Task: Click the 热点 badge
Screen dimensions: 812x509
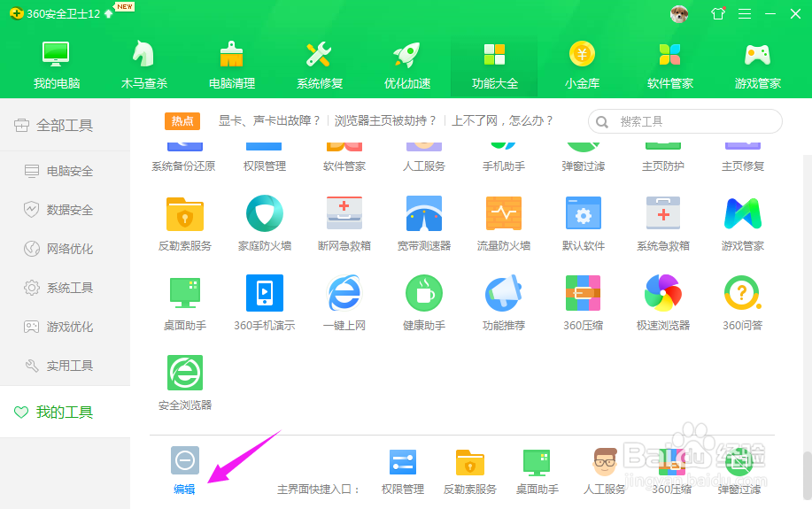Action: (x=182, y=121)
